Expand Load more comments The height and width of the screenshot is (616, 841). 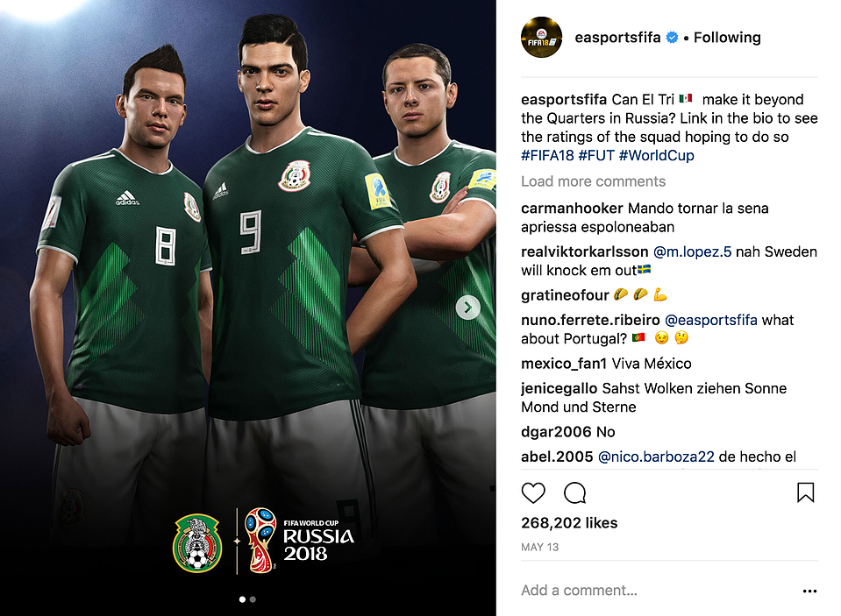593,181
